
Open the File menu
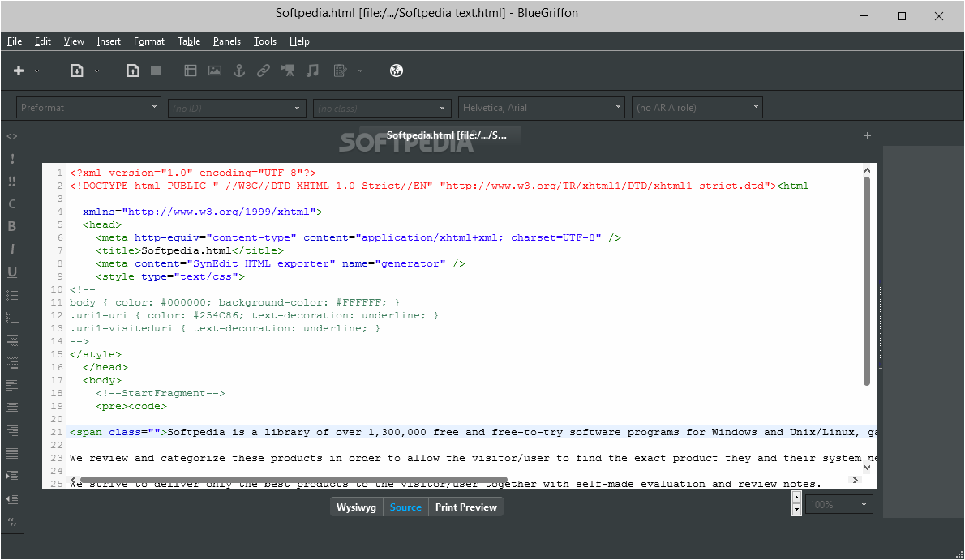point(15,41)
